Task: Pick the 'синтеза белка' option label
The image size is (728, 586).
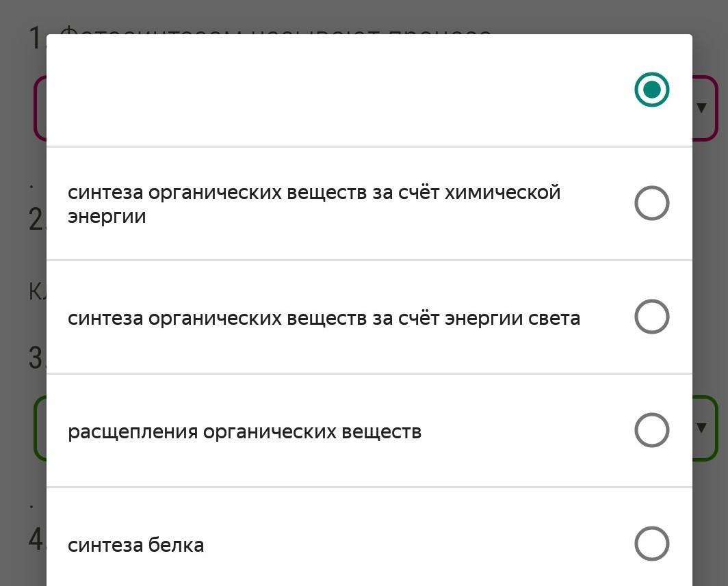Action: click(x=135, y=545)
